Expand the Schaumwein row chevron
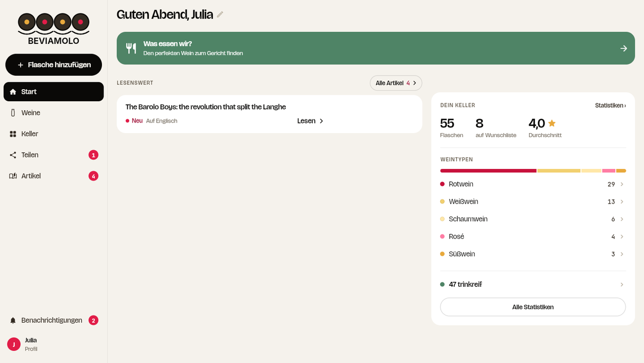The image size is (644, 363). pyautogui.click(x=622, y=219)
